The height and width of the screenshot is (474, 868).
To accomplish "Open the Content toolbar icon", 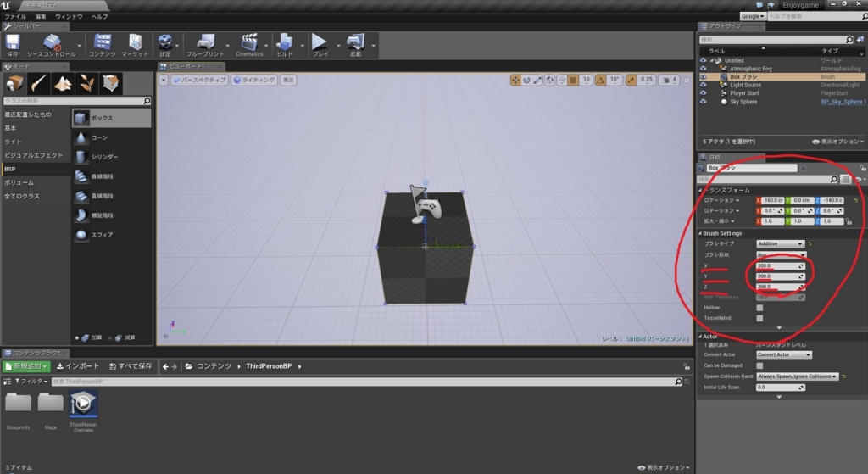I will click(102, 45).
